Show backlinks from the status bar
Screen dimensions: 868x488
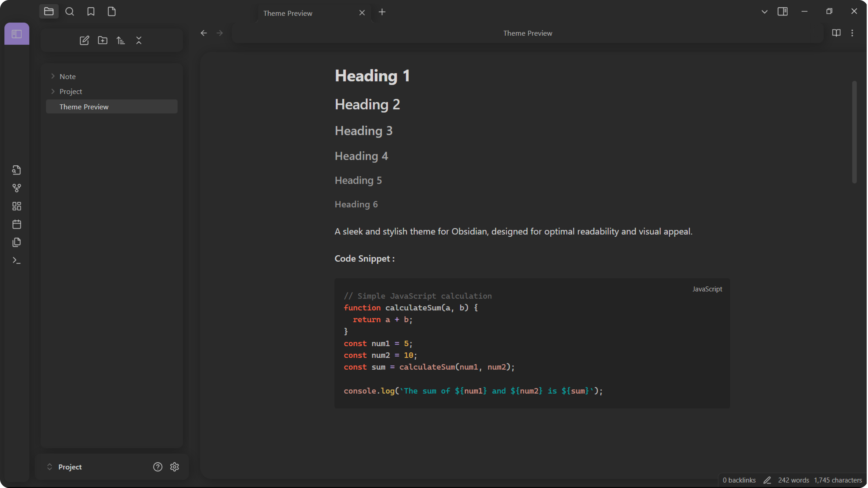[x=739, y=480]
